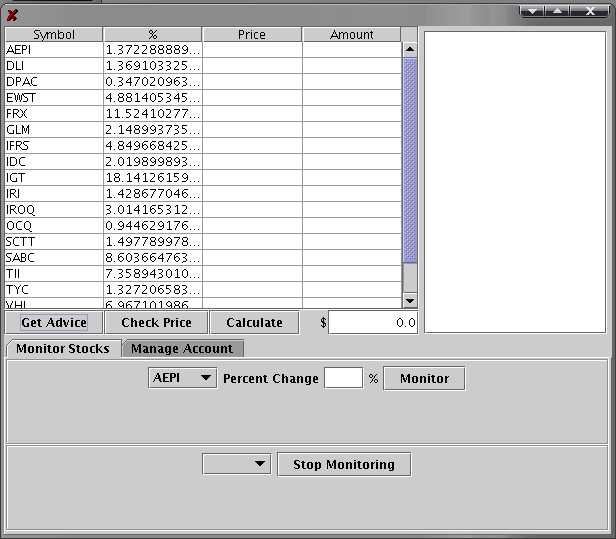Screen dimensions: 616x539
Task: Click the minimize down-arrow window button
Action: pyautogui.click(x=532, y=11)
